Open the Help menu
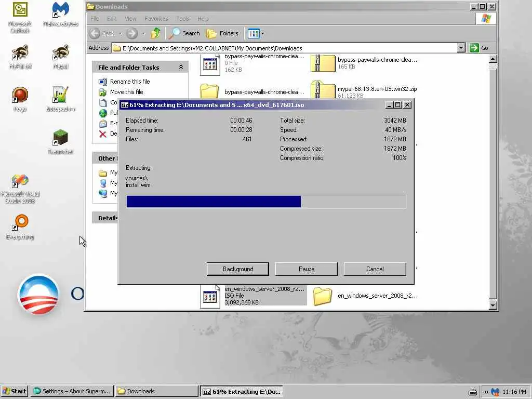The image size is (532, 399). 203,19
